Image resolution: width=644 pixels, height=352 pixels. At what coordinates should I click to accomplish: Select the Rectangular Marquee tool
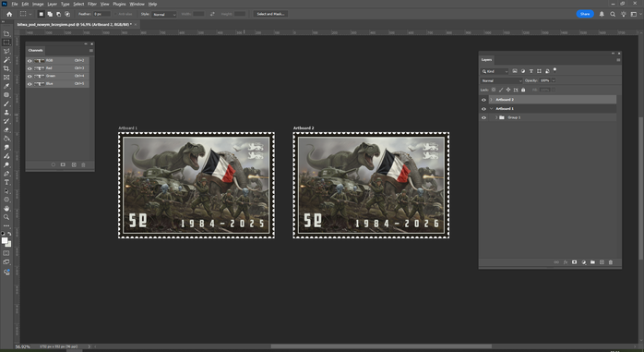pyautogui.click(x=6, y=42)
